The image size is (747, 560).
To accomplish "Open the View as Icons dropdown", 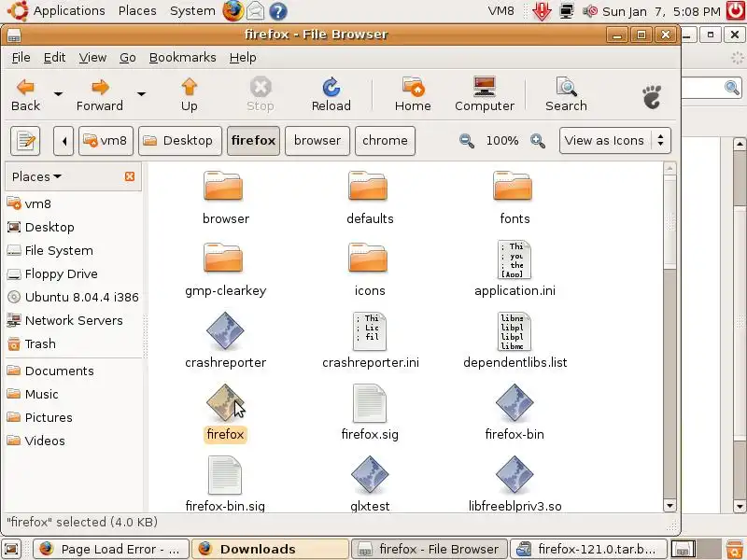I will click(615, 141).
